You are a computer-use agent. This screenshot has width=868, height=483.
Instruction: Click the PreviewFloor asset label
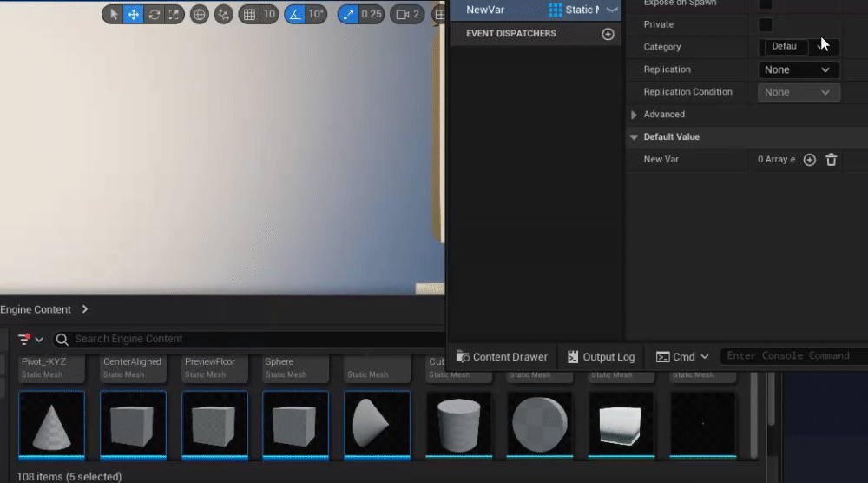210,361
